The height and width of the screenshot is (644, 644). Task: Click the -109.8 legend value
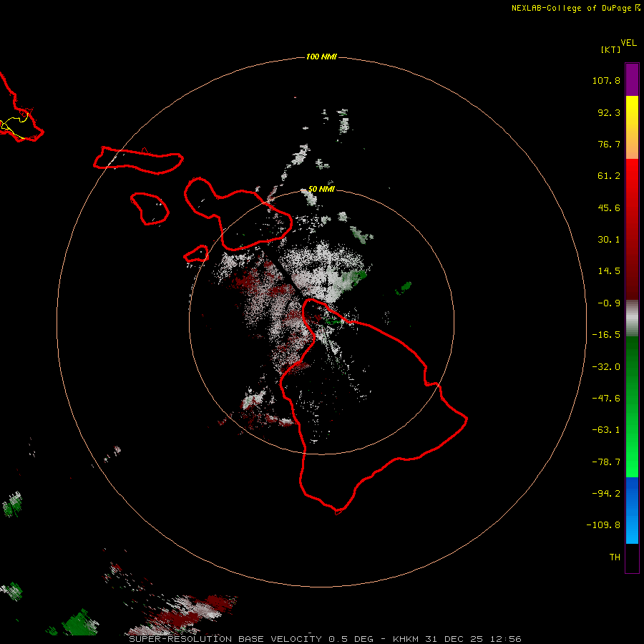pyautogui.click(x=603, y=525)
